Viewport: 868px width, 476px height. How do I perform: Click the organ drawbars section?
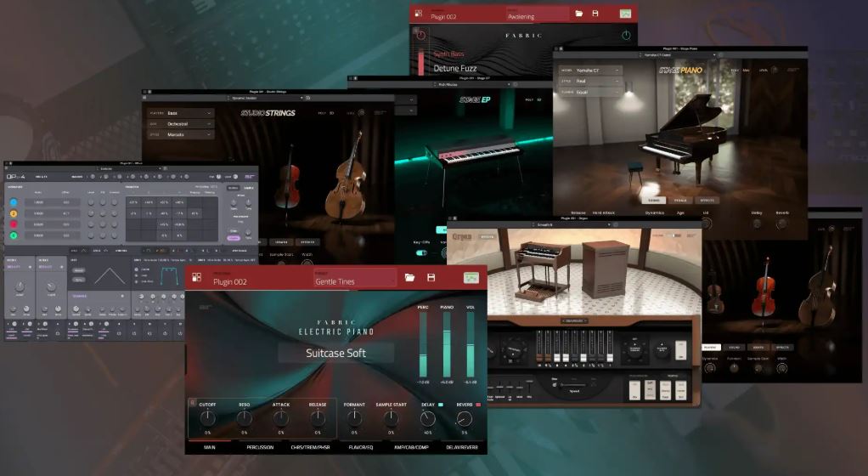(x=574, y=346)
